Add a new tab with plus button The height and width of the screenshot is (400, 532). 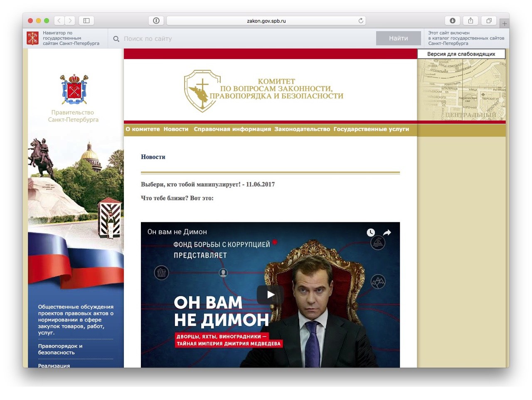505,24
